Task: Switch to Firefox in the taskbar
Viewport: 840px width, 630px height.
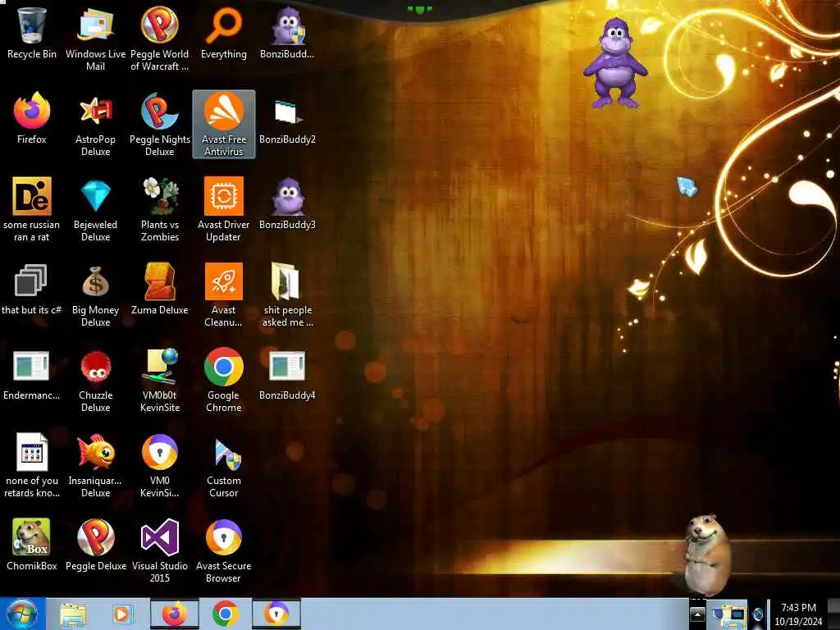Action: click(175, 614)
